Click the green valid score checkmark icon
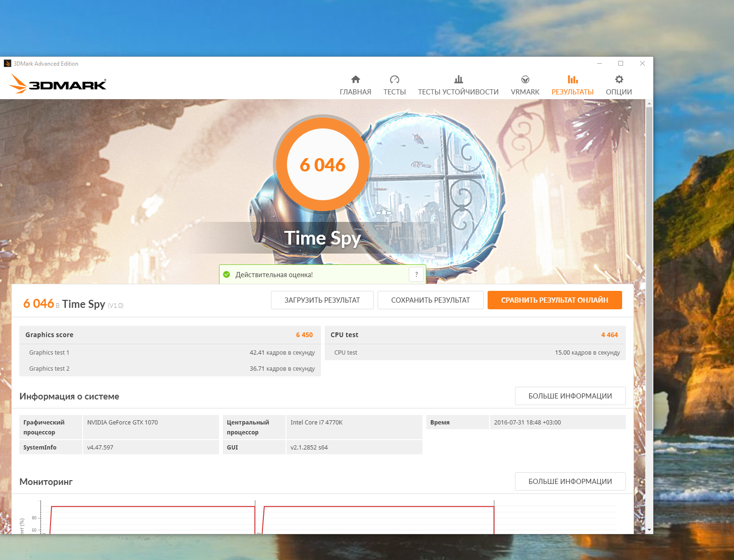734x560 pixels. (x=227, y=274)
